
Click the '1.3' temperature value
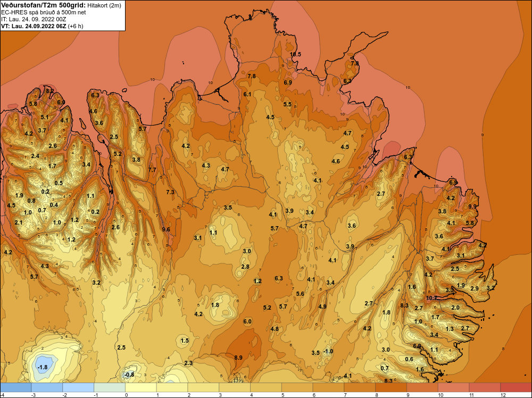click(450, 329)
